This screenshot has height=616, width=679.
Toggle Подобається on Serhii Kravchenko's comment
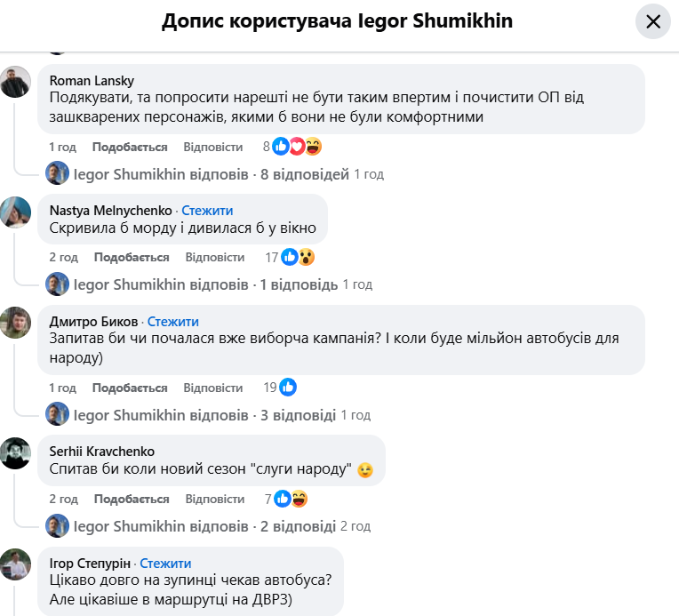(x=132, y=499)
